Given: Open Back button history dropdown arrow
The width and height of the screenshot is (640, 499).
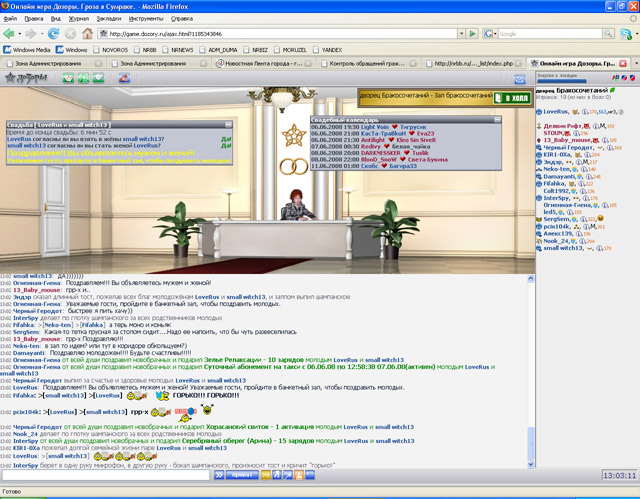Looking at the screenshot, I should [x=19, y=34].
